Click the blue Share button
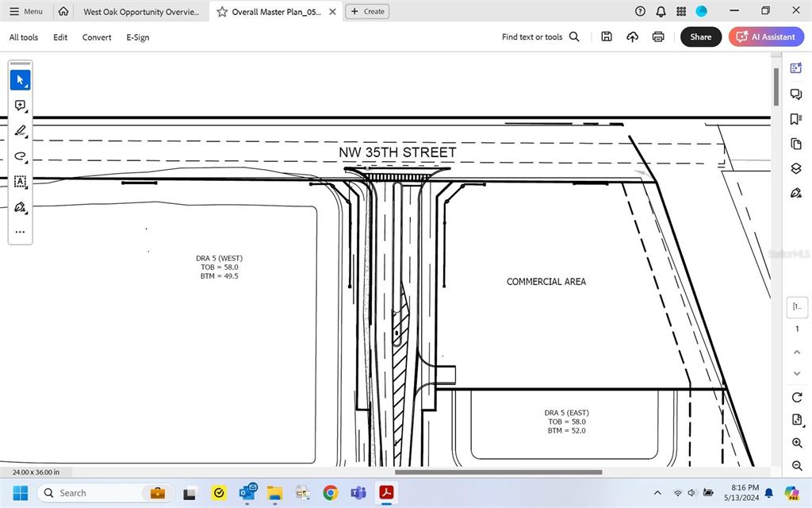This screenshot has width=812, height=508. click(x=700, y=37)
